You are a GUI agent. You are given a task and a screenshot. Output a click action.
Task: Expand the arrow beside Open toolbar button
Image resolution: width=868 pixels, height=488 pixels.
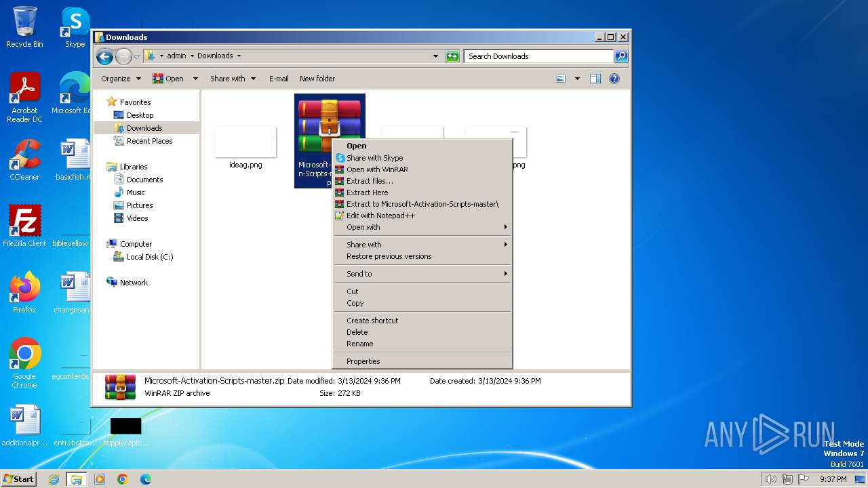coord(195,79)
